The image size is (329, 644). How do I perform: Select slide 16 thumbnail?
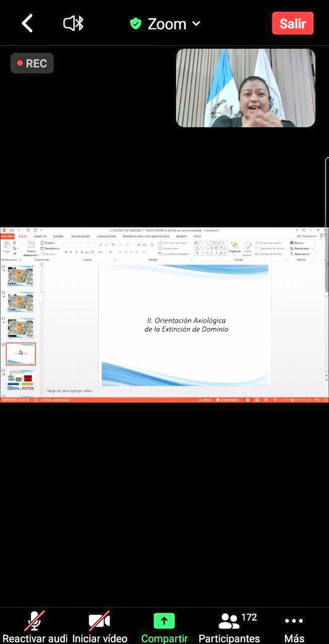21,353
